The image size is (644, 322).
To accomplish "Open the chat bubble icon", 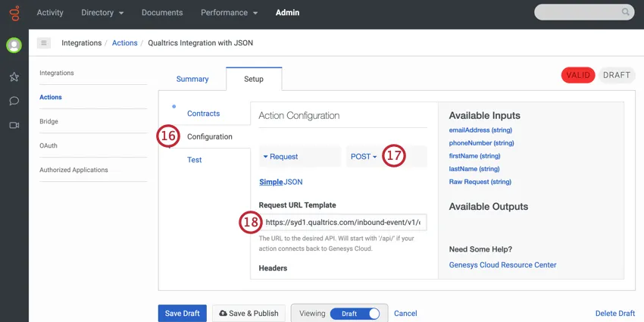I will 14,101.
